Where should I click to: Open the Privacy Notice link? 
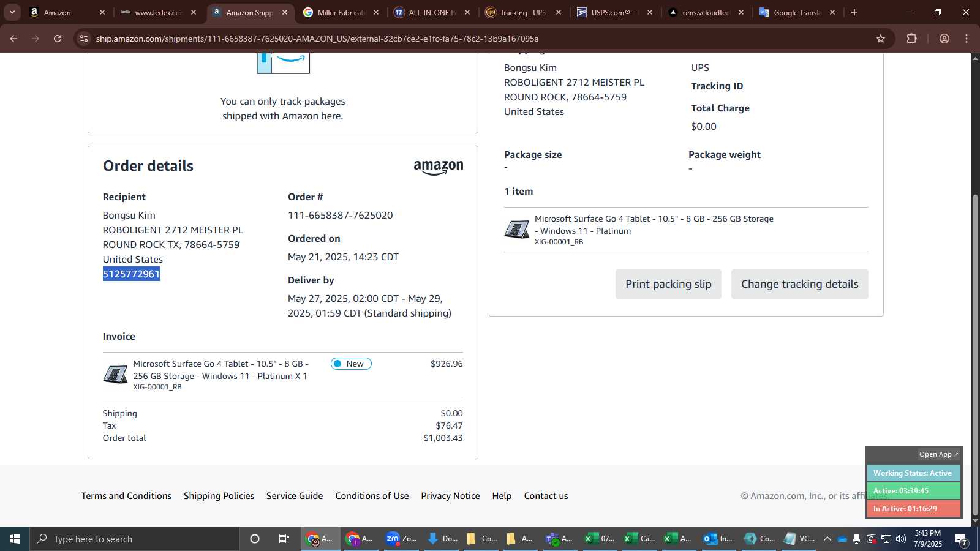point(450,496)
